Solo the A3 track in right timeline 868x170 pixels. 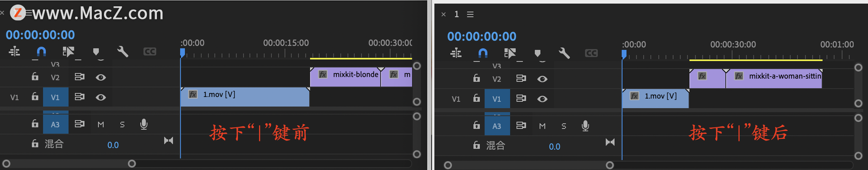564,126
